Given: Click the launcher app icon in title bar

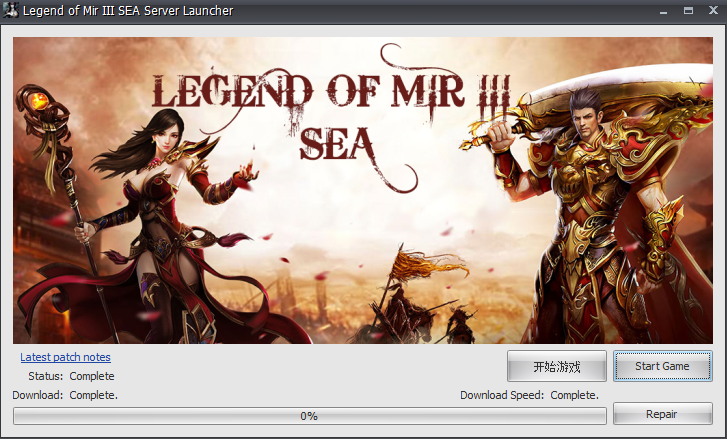Looking at the screenshot, I should coord(10,10).
